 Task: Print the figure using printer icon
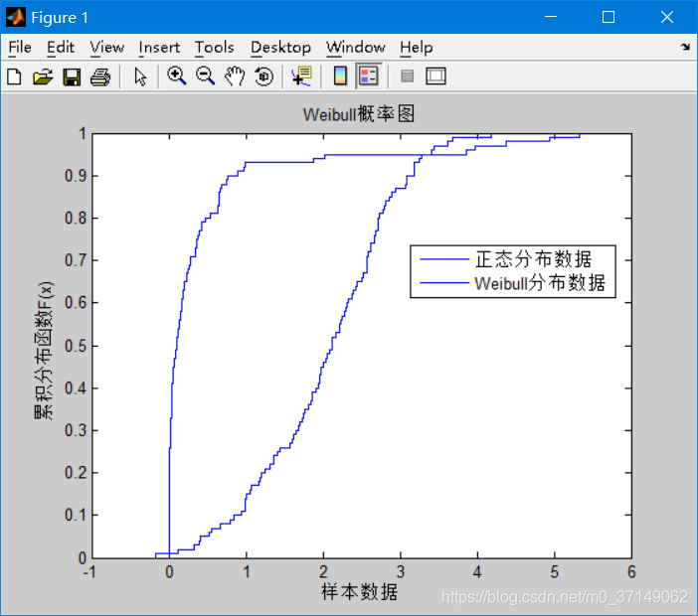click(x=100, y=77)
